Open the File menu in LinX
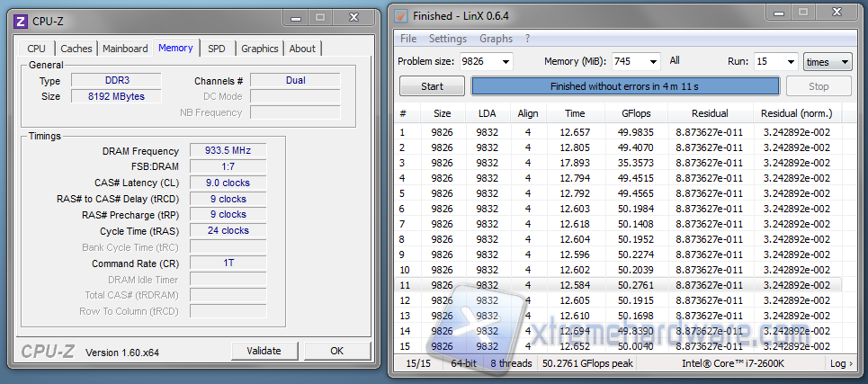This screenshot has height=384, width=868. click(x=408, y=39)
